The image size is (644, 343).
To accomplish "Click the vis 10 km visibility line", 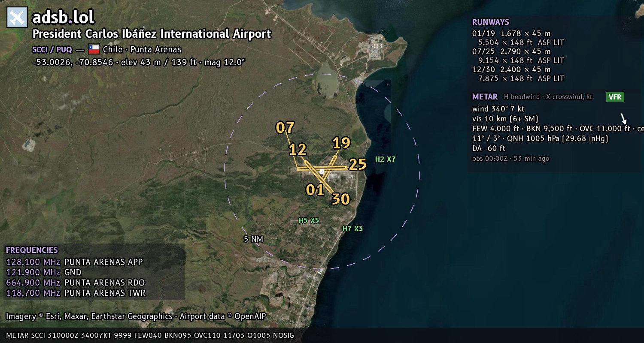I will point(505,119).
